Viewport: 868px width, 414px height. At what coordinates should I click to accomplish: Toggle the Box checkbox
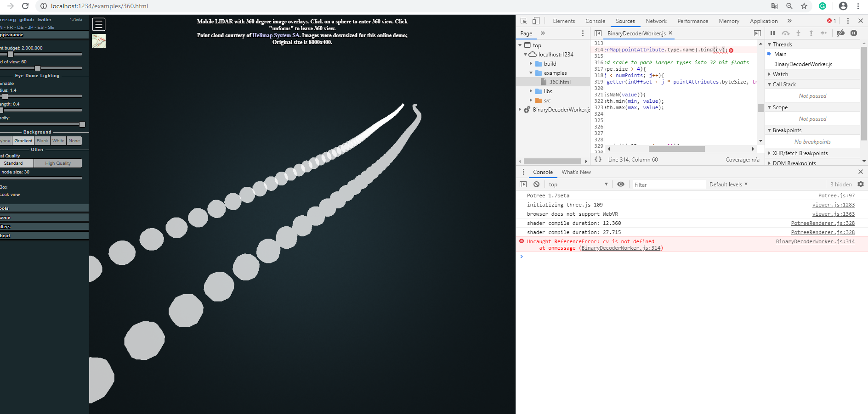pos(3,187)
